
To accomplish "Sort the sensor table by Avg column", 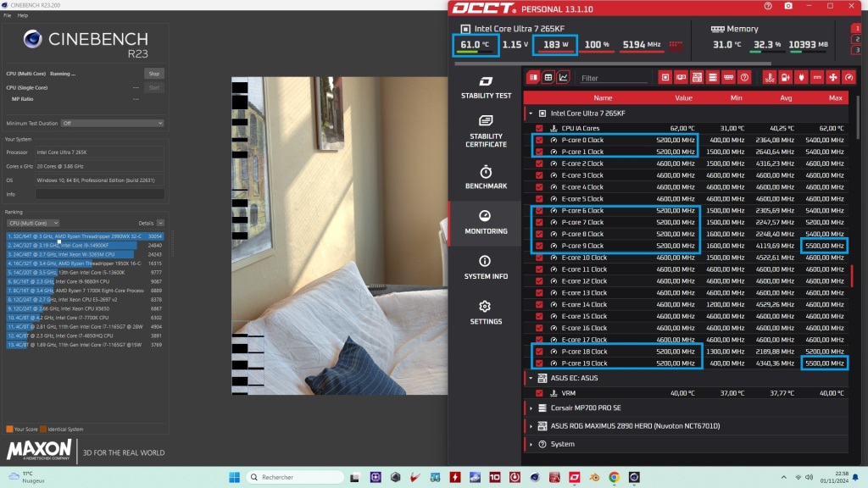I will [786, 98].
